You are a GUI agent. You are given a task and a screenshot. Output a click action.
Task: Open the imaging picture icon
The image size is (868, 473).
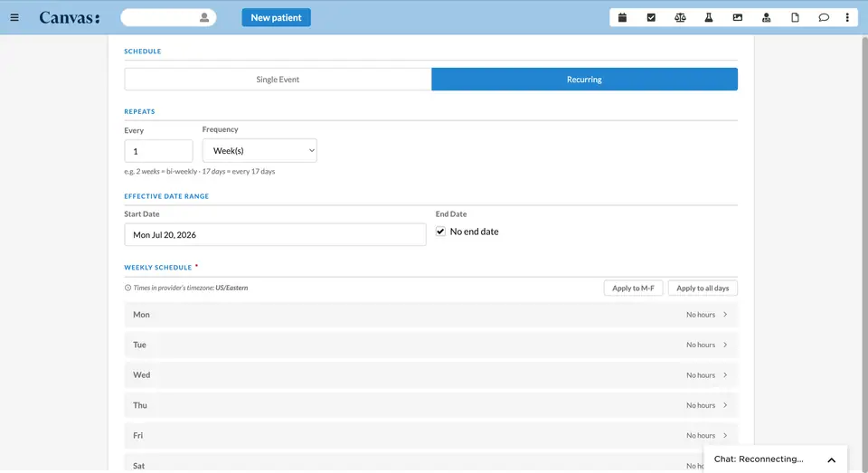(738, 18)
